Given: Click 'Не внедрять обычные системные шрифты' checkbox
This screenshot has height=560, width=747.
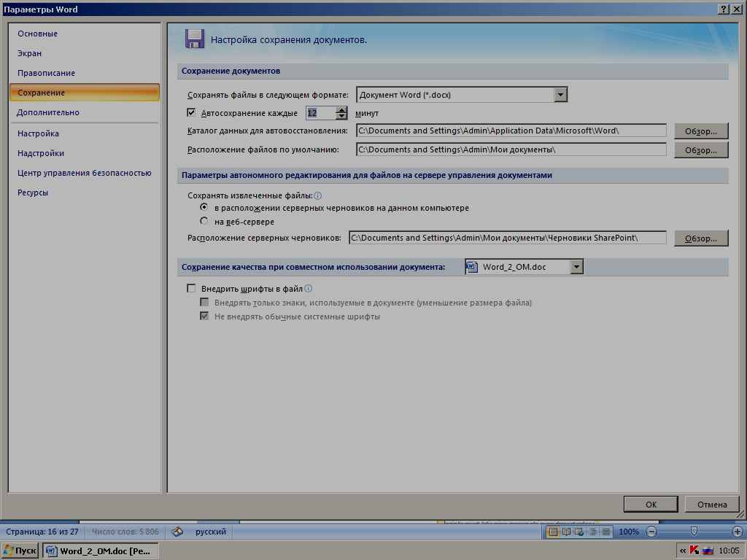Looking at the screenshot, I should tap(204, 316).
